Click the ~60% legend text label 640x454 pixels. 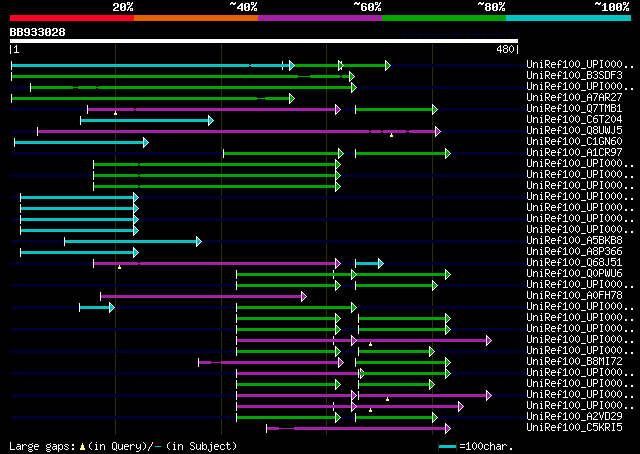(367, 7)
